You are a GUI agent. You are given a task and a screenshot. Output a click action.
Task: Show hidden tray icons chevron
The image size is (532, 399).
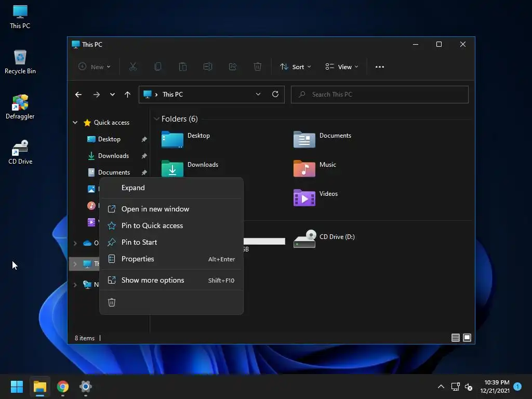441,387
